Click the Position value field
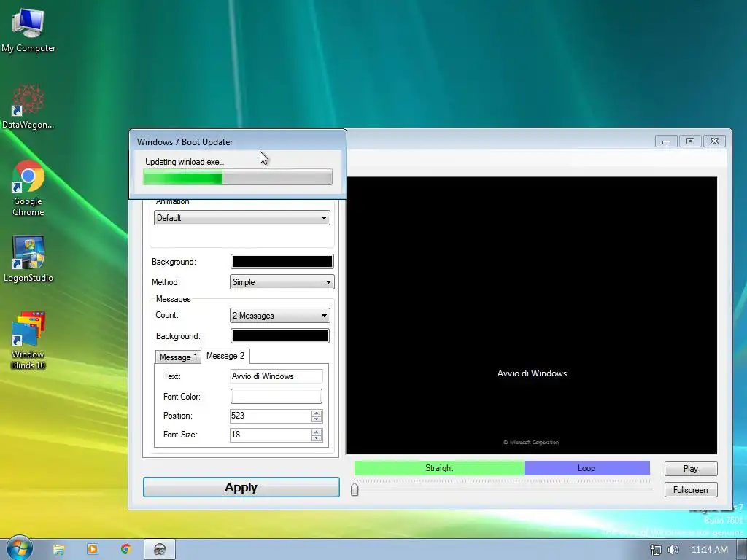Viewport: 747px width, 560px height. click(271, 416)
